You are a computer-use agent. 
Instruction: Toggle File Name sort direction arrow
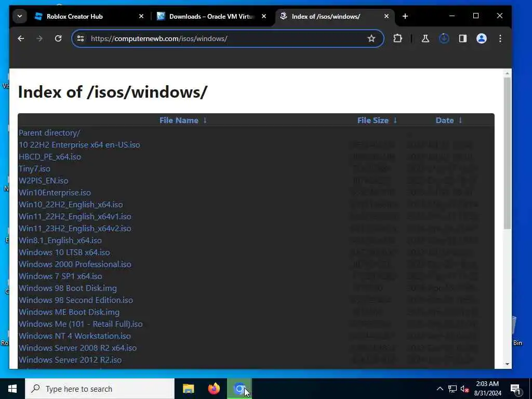(205, 121)
